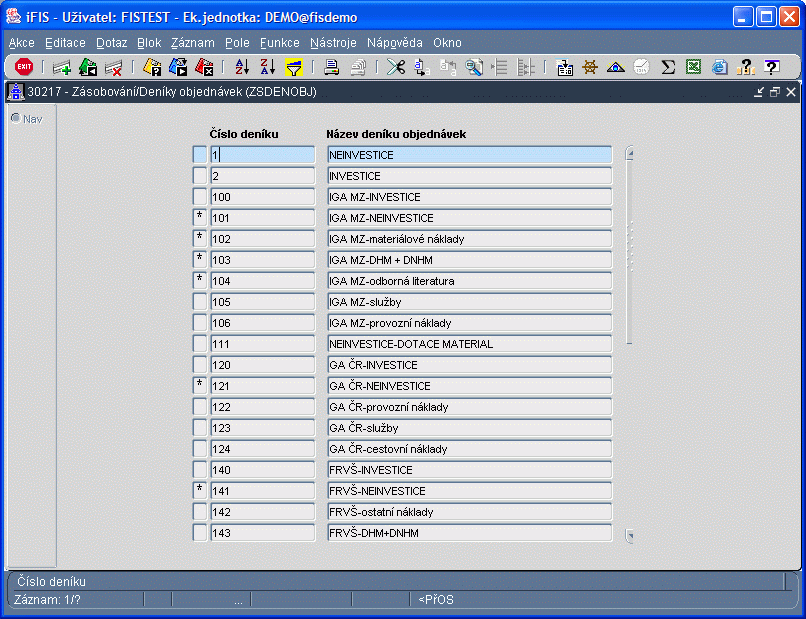Screen dimensions: 806x619
Task: Select the Nav radio button
Action: 16,119
